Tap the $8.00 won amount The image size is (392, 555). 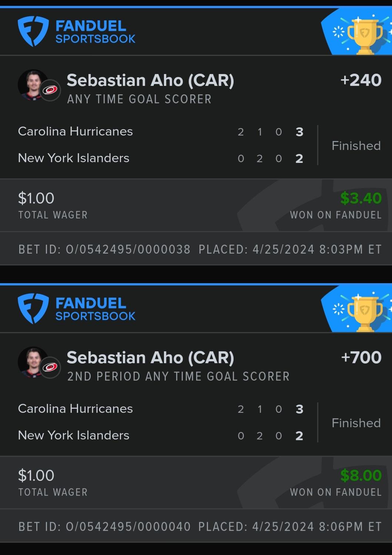(361, 475)
